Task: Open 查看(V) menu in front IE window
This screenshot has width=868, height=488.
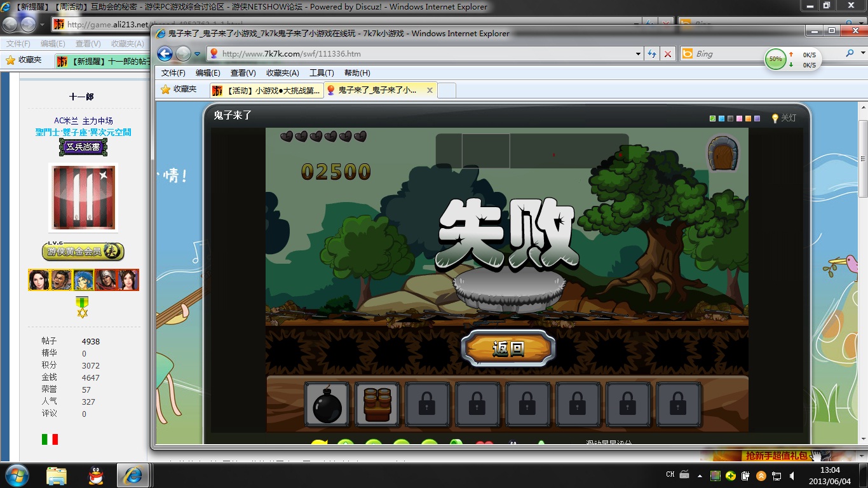Action: coord(243,73)
